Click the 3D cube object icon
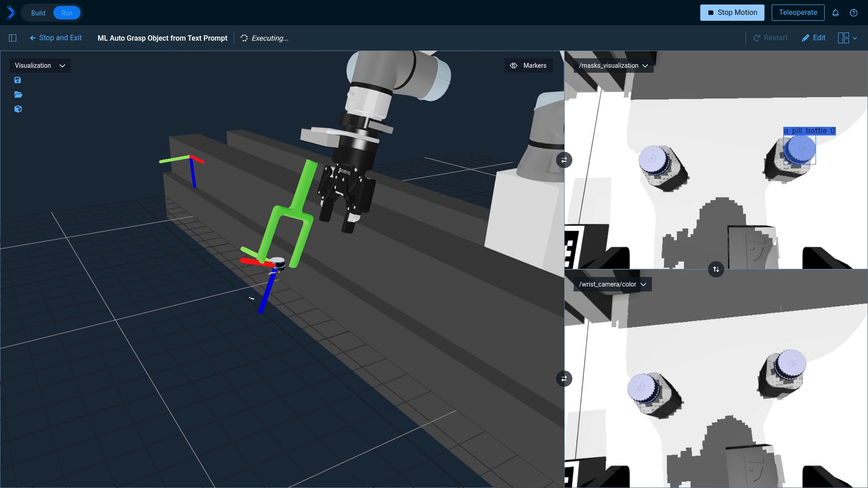 (18, 109)
